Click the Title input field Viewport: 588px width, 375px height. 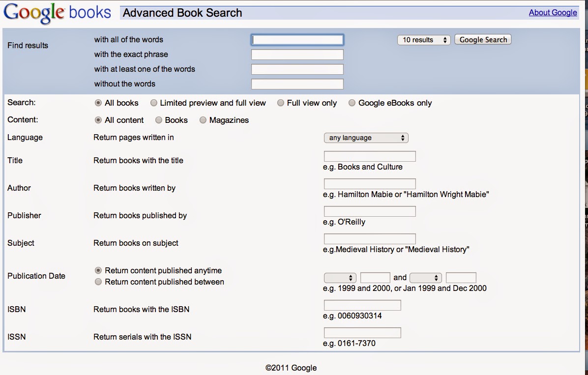[x=370, y=156]
